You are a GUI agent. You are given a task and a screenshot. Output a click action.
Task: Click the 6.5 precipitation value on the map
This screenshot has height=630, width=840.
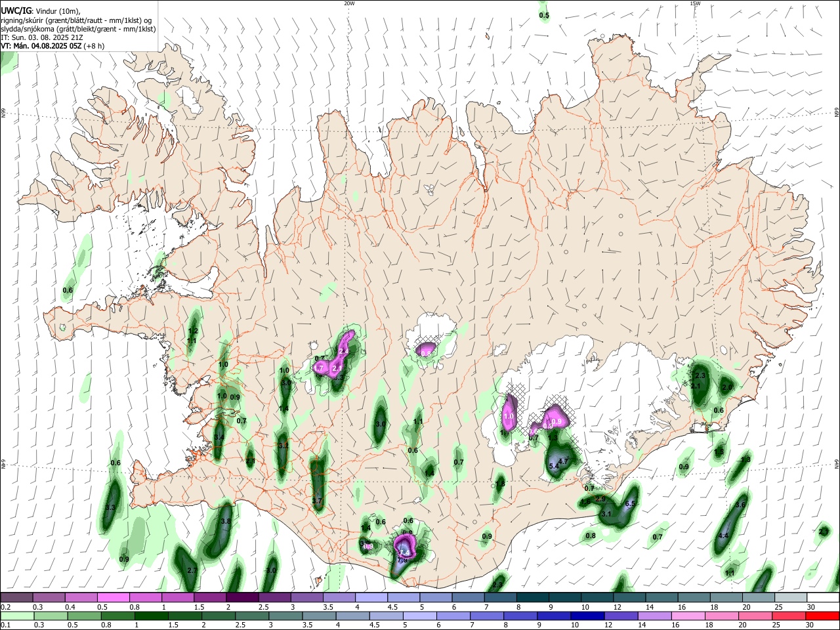[631, 503]
